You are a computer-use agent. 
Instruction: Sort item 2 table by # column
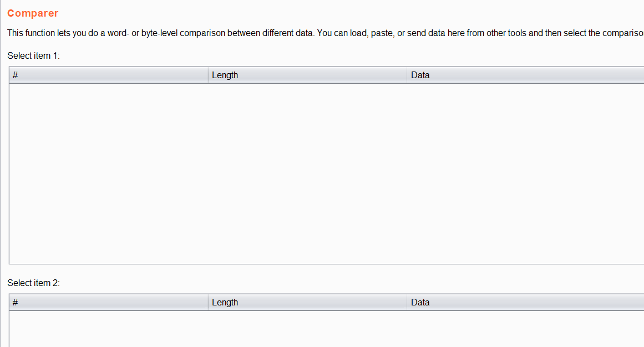click(109, 302)
